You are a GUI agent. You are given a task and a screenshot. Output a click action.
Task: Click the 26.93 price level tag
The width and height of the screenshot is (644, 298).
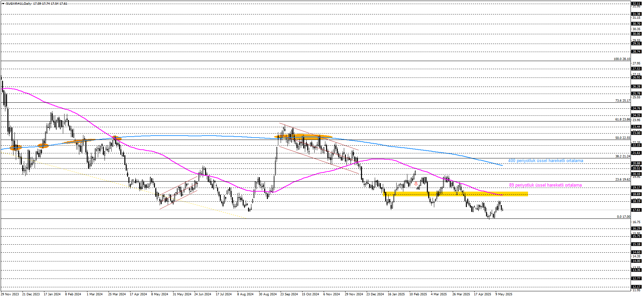coord(636,78)
